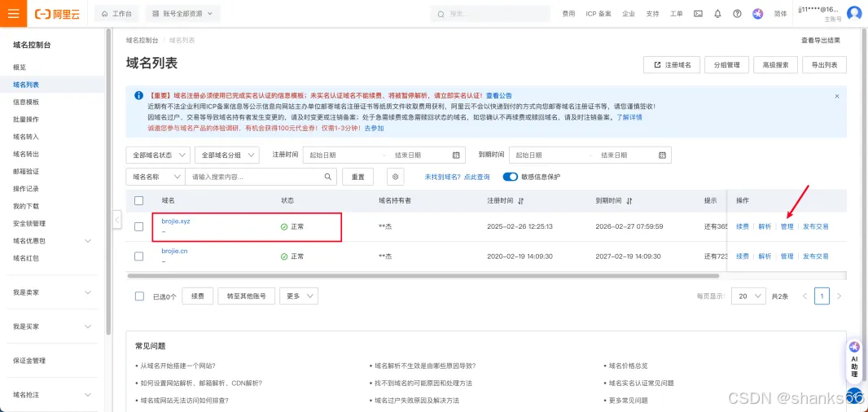This screenshot has width=868, height=412.
Task: Open the column settings gear icon
Action: (x=395, y=177)
